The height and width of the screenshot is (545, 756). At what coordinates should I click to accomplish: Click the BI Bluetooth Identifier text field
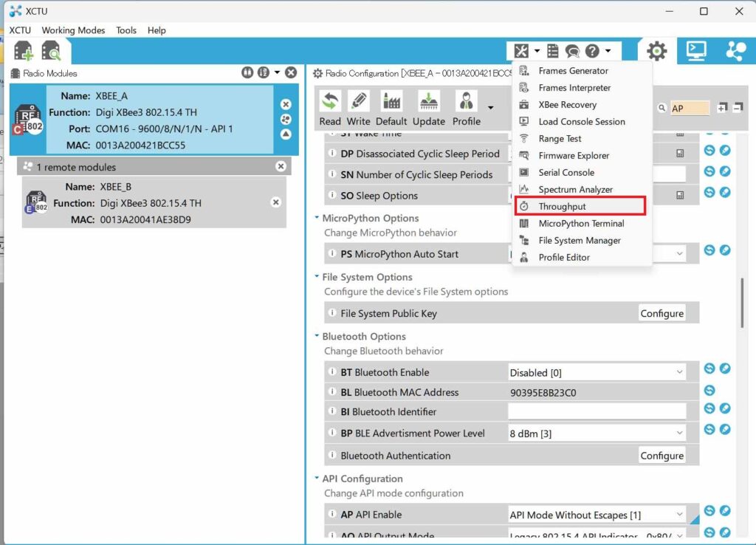[x=597, y=411]
